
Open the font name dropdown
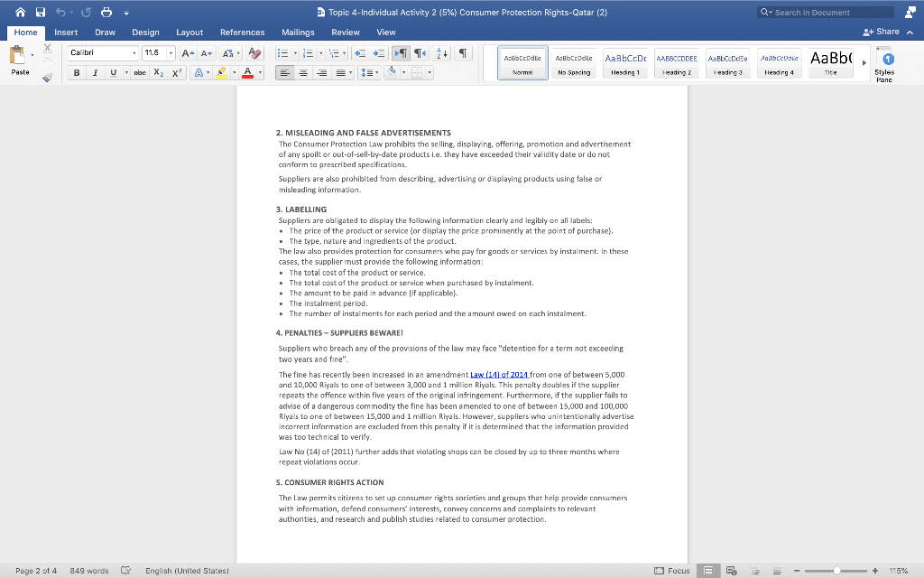pos(133,52)
